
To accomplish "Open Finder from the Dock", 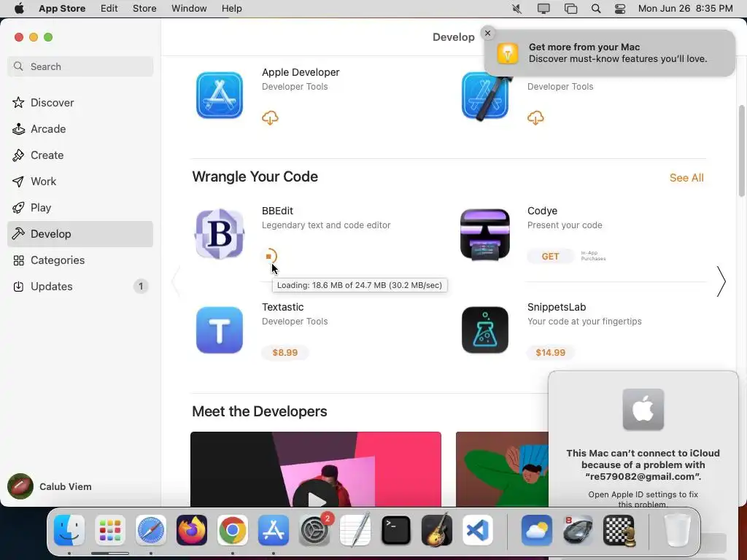I will click(x=69, y=529).
